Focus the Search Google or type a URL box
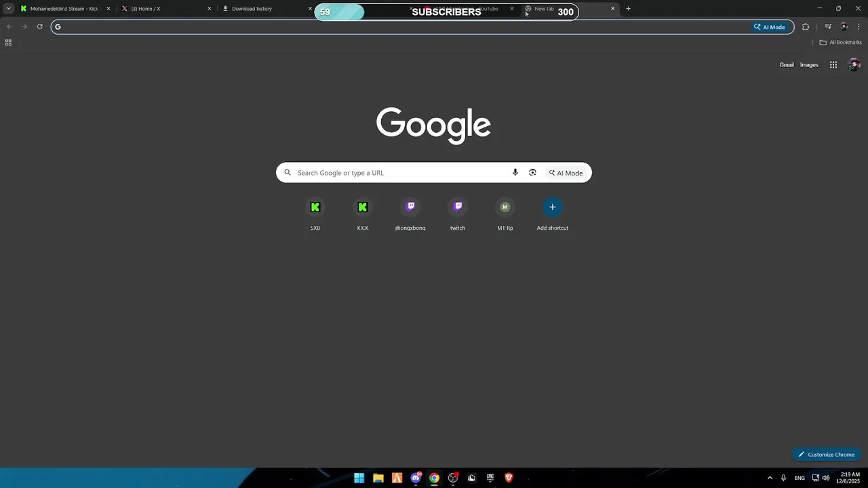Screen dimensions: 868x488 click(x=434, y=173)
